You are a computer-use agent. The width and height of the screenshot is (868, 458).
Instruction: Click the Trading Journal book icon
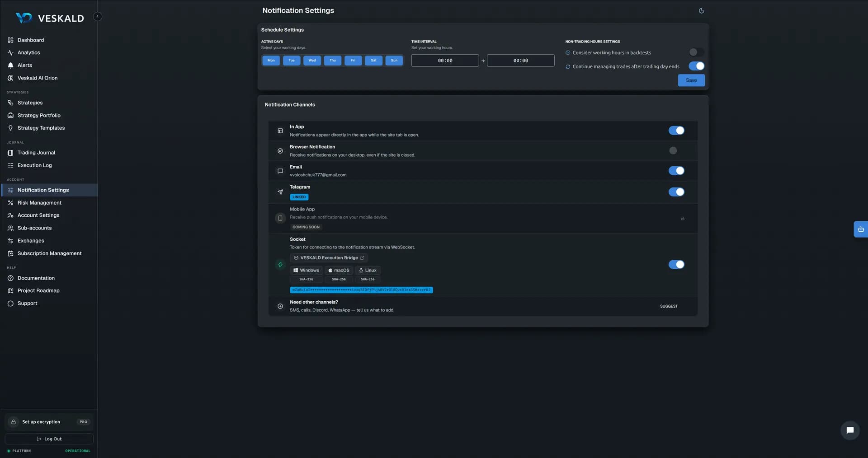(x=10, y=153)
